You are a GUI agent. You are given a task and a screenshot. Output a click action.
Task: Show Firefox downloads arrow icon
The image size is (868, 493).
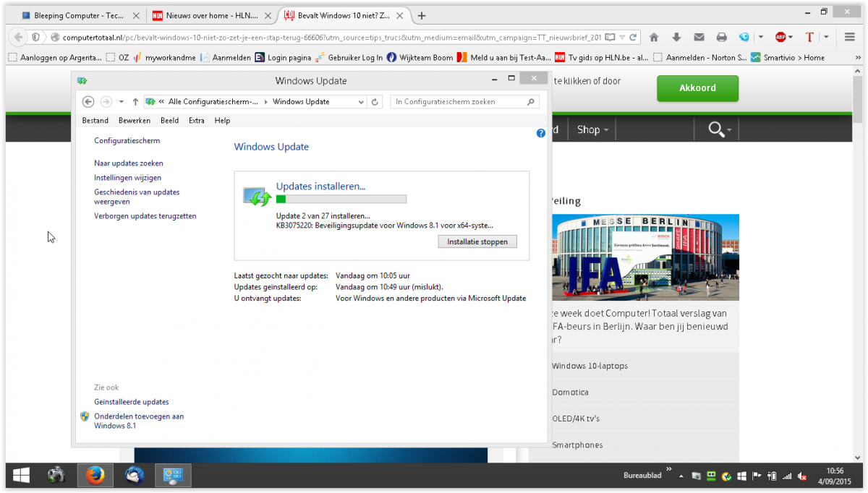[x=676, y=37]
